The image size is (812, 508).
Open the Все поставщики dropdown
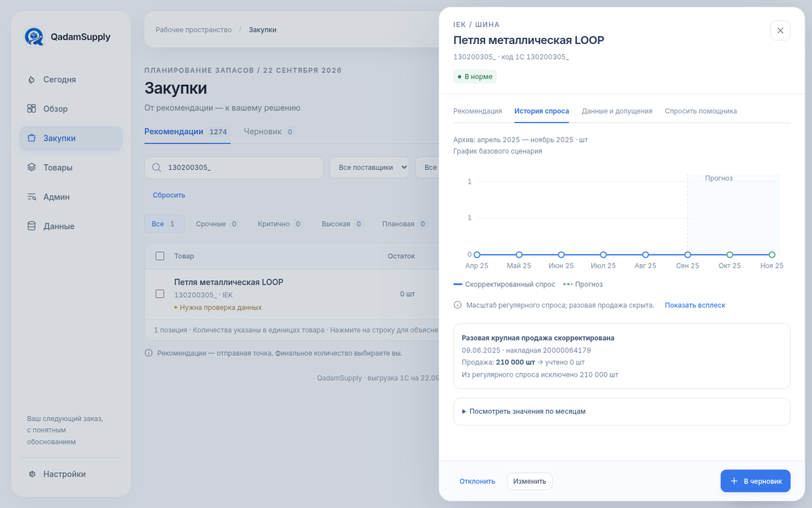pos(369,167)
